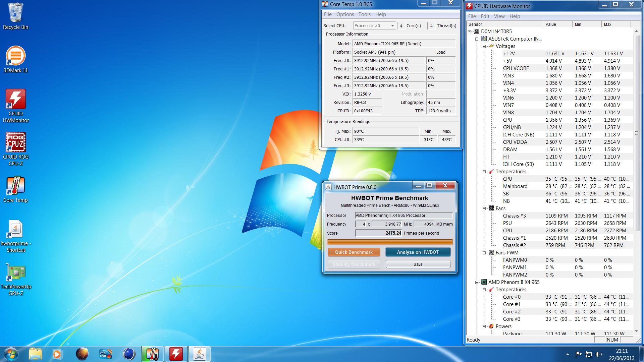The image size is (644, 362).
Task: Select CPUID ROG CPU-Z desktop shortcut
Action: (x=15, y=149)
